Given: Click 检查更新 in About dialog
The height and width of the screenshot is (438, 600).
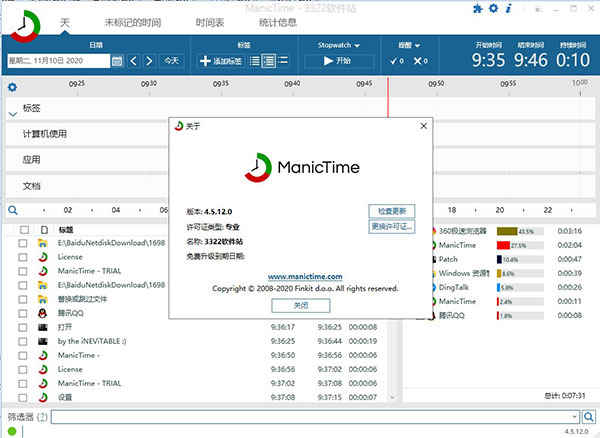Looking at the screenshot, I should point(391,211).
